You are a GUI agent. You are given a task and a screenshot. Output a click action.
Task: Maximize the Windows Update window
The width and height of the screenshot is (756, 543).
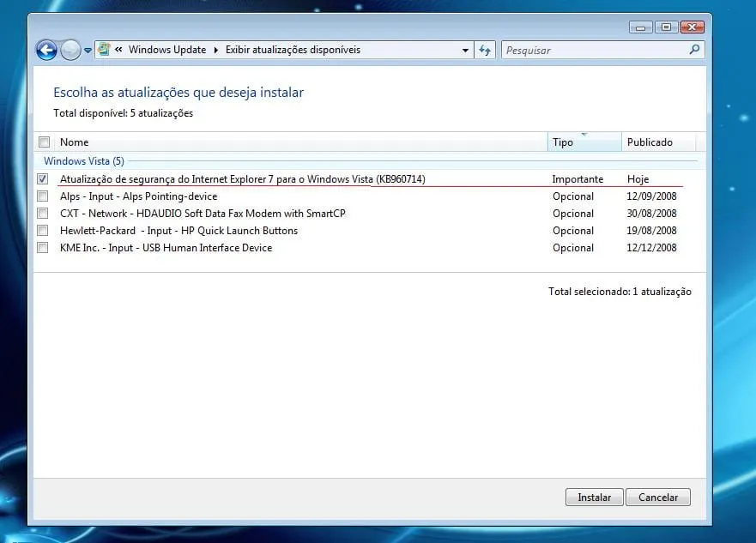point(666,27)
